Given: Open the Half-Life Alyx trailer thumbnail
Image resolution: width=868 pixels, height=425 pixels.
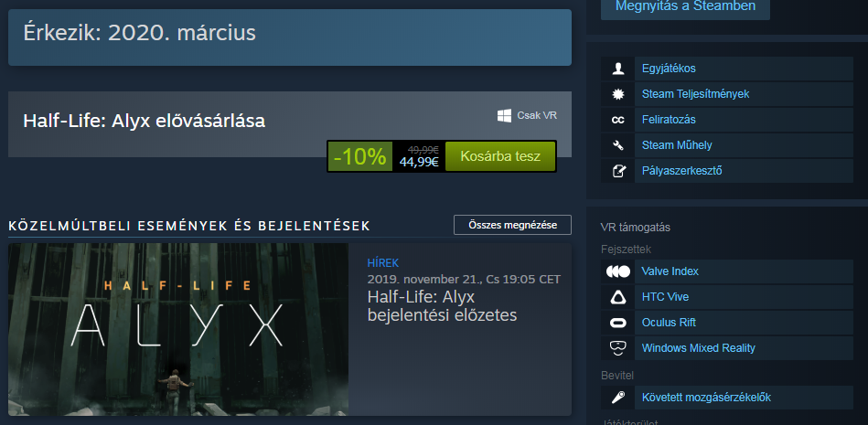Looking at the screenshot, I should pos(178,329).
